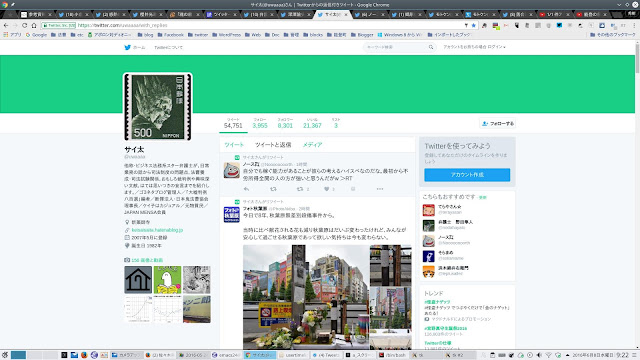The image size is (640, 360).
Task: Click the search magnifier icon in Twitter header
Action: (x=431, y=47)
